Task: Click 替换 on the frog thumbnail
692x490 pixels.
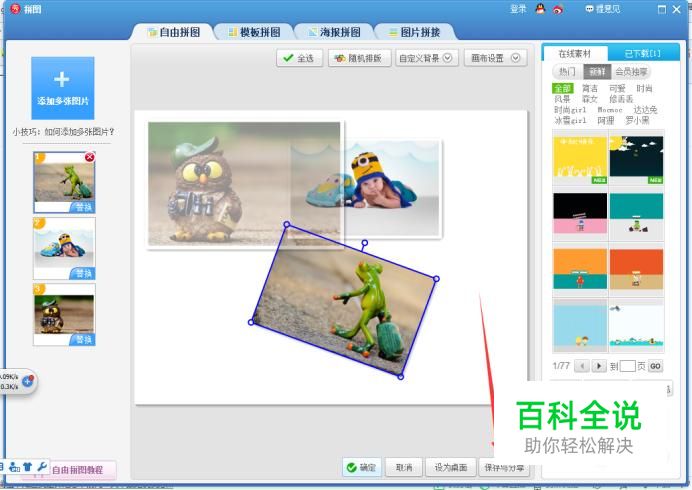Action: point(83,207)
